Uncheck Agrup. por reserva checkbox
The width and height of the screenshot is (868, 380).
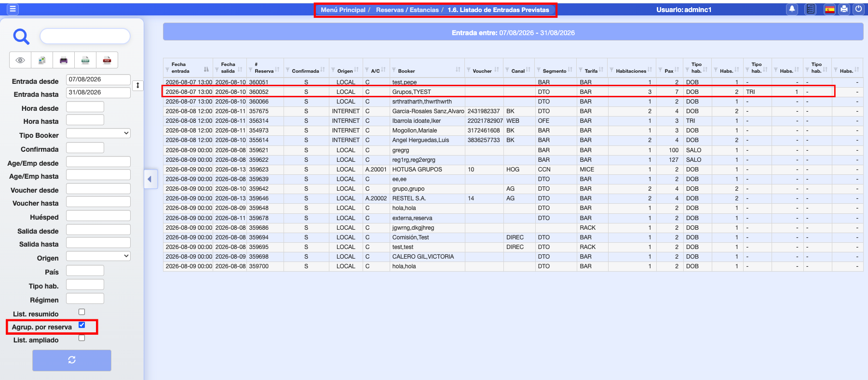pyautogui.click(x=82, y=325)
